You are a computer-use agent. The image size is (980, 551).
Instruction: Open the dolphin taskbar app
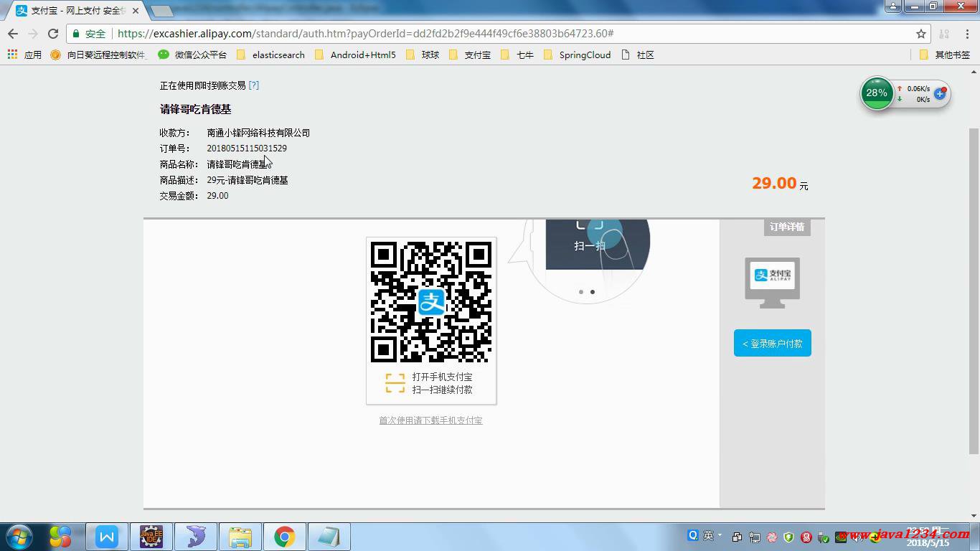pos(196,537)
